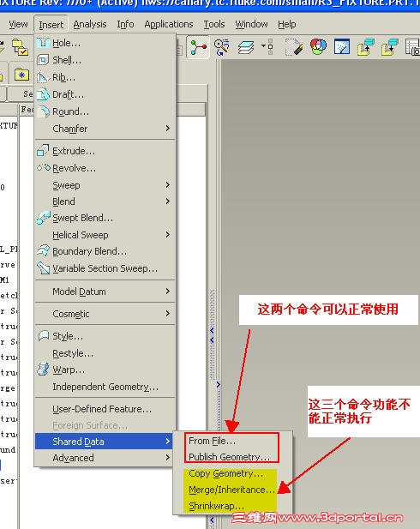Expand the Cosmetic submenu
The height and width of the screenshot is (529, 420).
click(x=105, y=314)
